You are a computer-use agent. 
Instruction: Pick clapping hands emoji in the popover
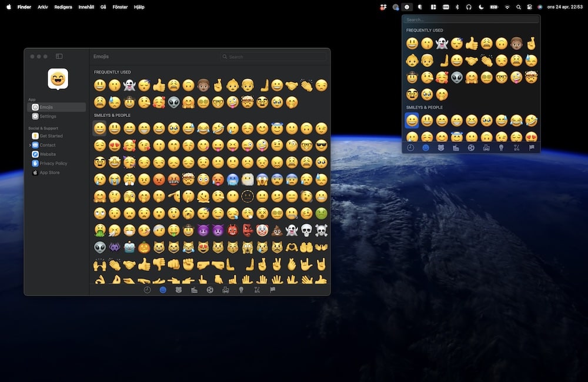pyautogui.click(x=486, y=61)
